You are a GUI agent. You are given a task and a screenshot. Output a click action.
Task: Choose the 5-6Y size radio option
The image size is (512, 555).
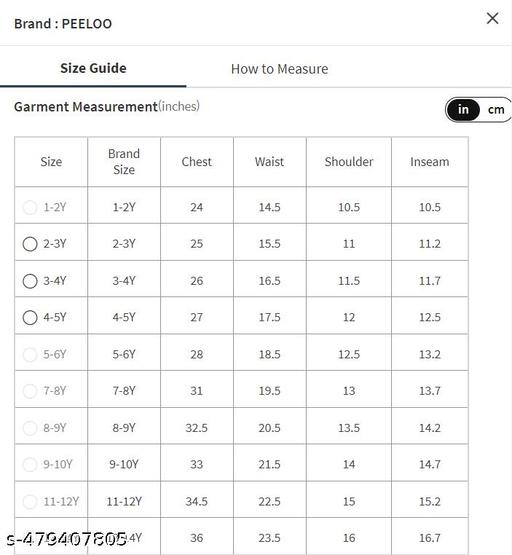(30, 354)
